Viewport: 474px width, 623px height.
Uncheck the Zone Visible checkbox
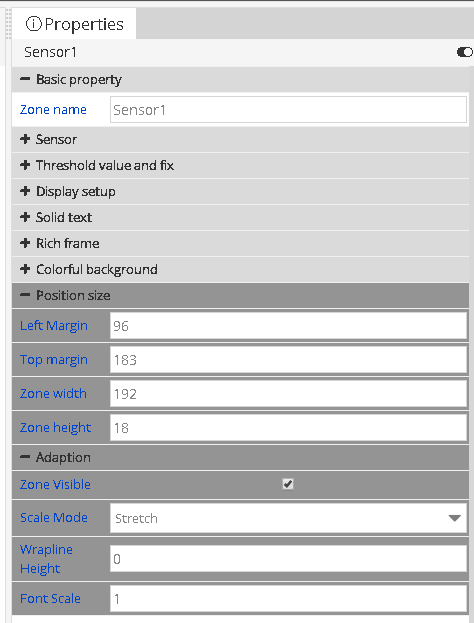[288, 484]
